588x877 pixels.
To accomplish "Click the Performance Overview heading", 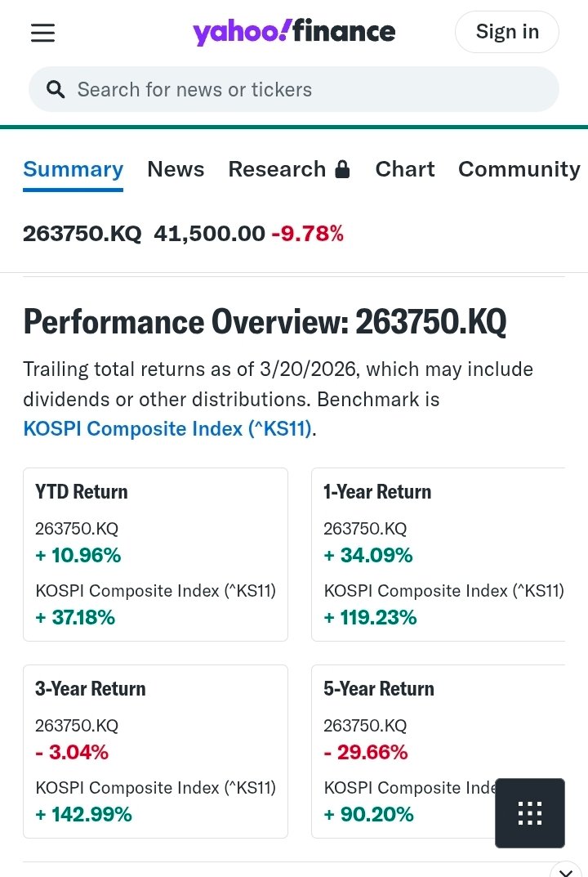I will pos(265,321).
